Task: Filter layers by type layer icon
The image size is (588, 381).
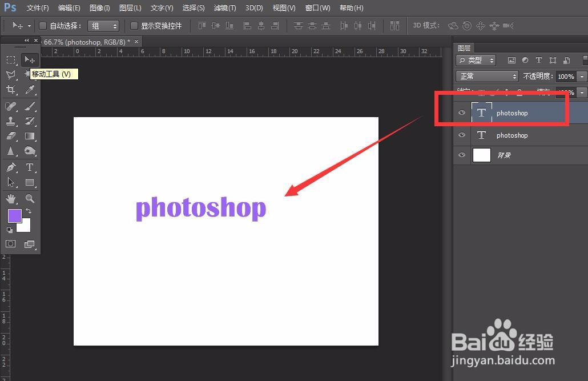Action: tap(539, 60)
